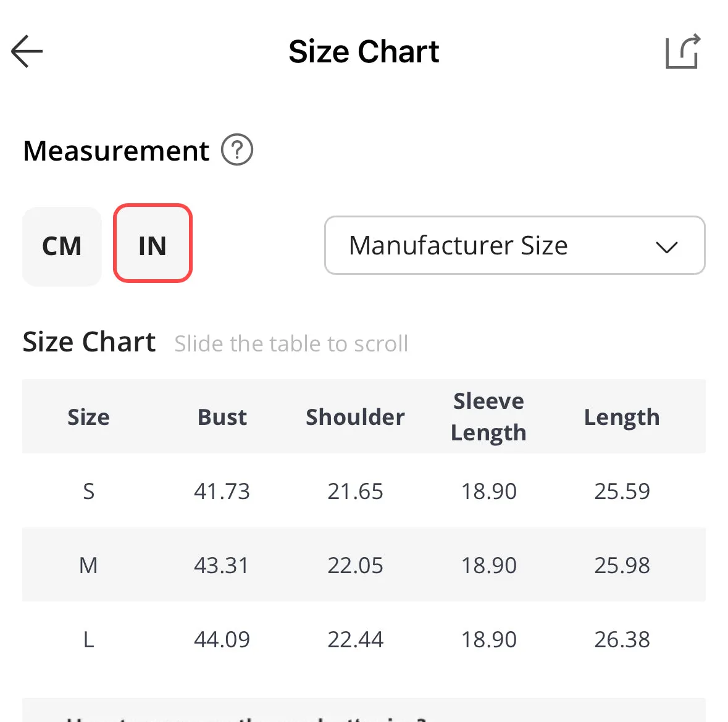The height and width of the screenshot is (722, 728).
Task: Tap shoulder value 22.05
Action: 355,566
